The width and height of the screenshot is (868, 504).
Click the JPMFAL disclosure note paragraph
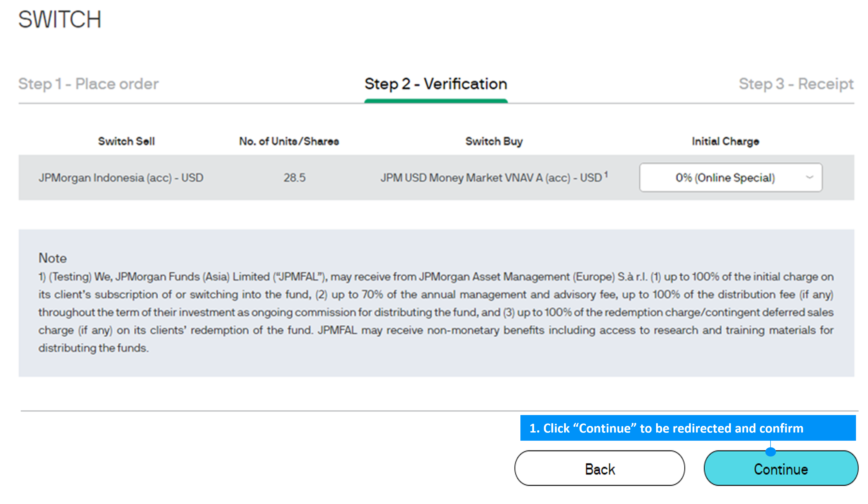tap(436, 312)
